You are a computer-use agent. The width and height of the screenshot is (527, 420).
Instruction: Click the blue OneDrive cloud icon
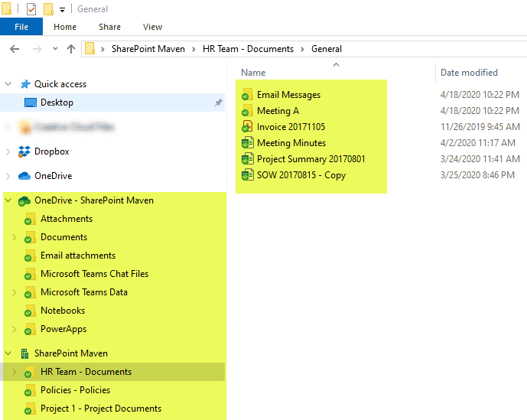coord(24,176)
